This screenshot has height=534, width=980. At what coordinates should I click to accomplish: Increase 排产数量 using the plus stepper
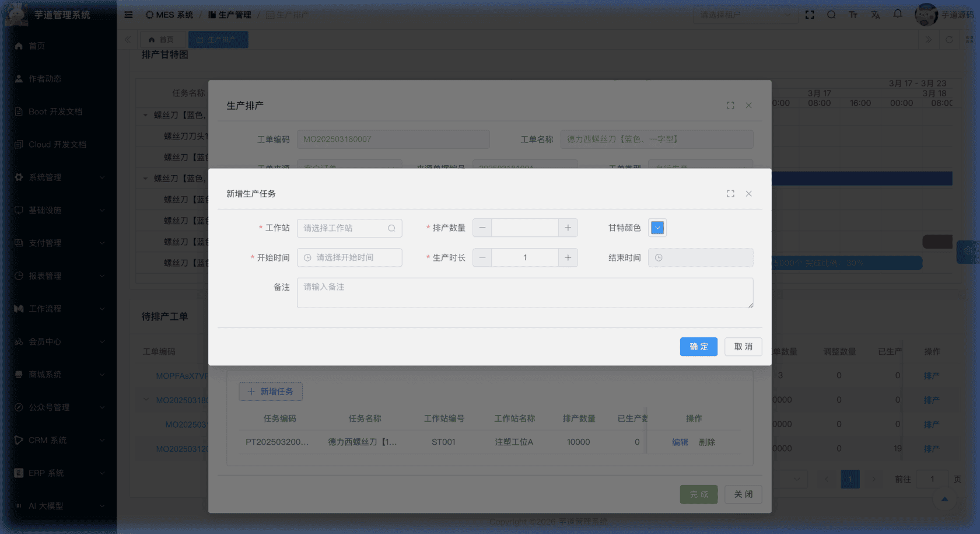568,228
